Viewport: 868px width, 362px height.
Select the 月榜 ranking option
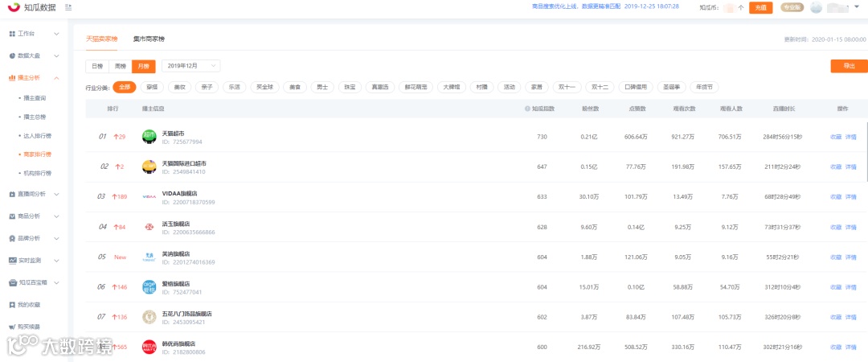(143, 66)
